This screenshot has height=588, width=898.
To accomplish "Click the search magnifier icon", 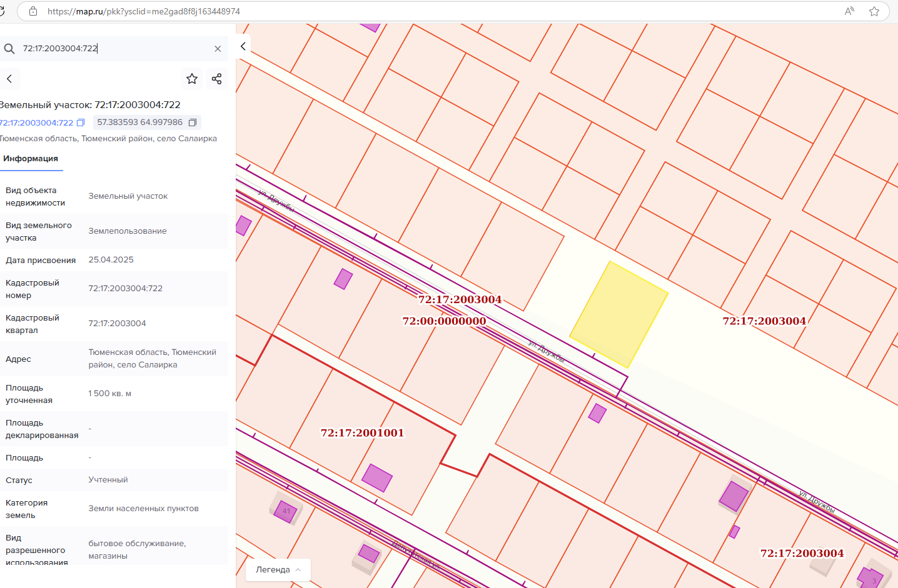I will [9, 49].
